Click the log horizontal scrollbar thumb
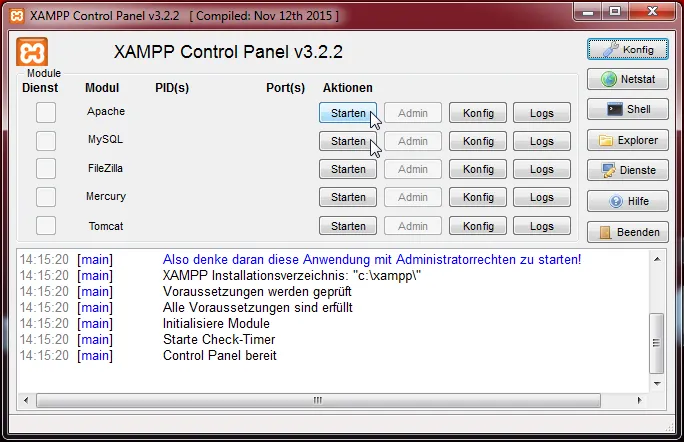The height and width of the screenshot is (442, 684). (318, 400)
